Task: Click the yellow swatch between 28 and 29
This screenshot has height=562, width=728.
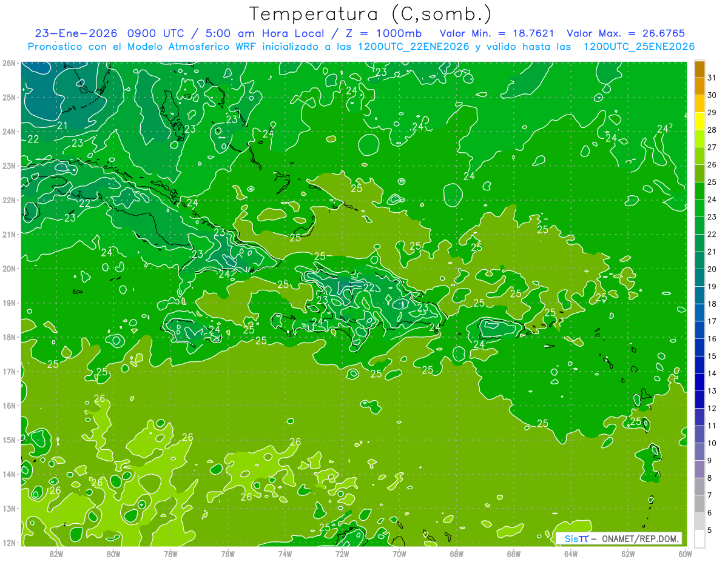Action: coord(699,121)
